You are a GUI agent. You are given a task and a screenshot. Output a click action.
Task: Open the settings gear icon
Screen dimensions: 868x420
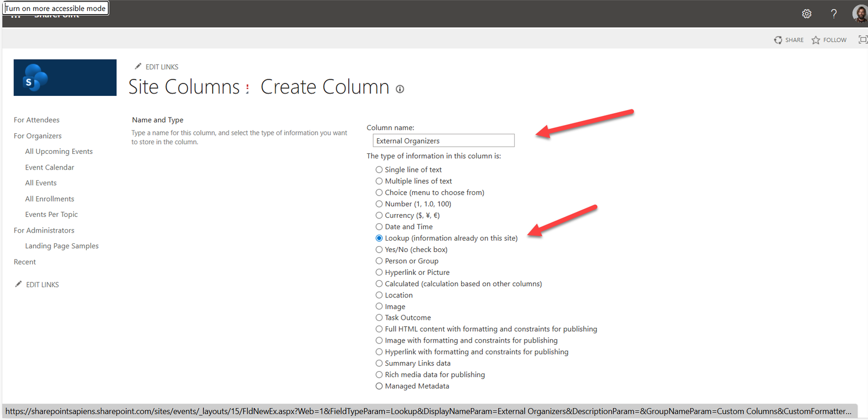[x=807, y=14]
